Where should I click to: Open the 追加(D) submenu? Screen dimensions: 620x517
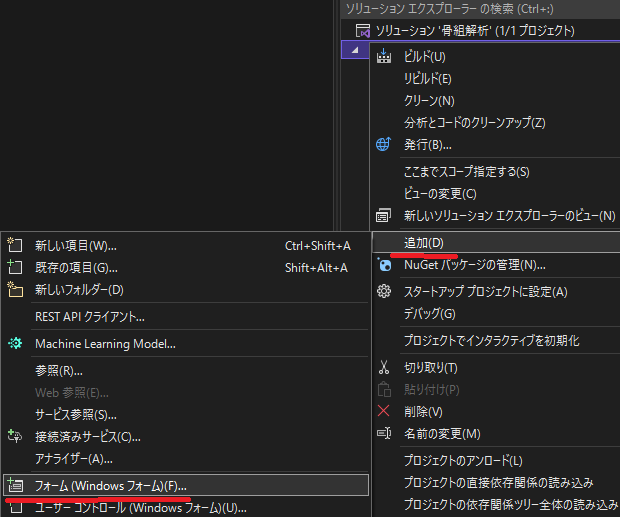[496, 243]
